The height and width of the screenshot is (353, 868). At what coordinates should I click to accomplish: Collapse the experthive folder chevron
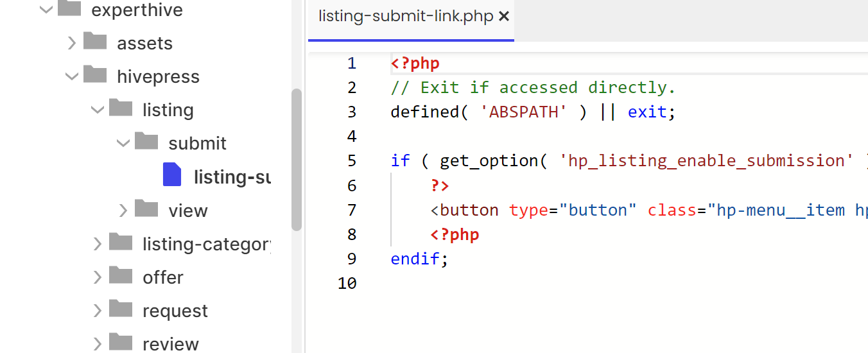click(46, 10)
